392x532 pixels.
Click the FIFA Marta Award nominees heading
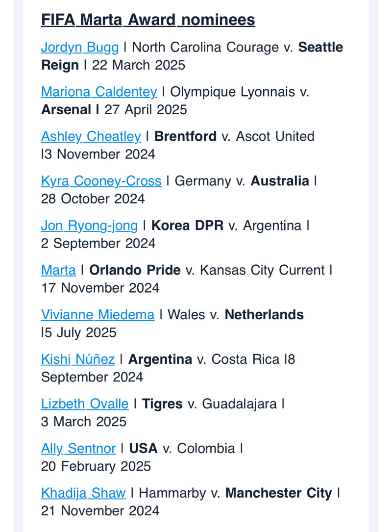[148, 20]
